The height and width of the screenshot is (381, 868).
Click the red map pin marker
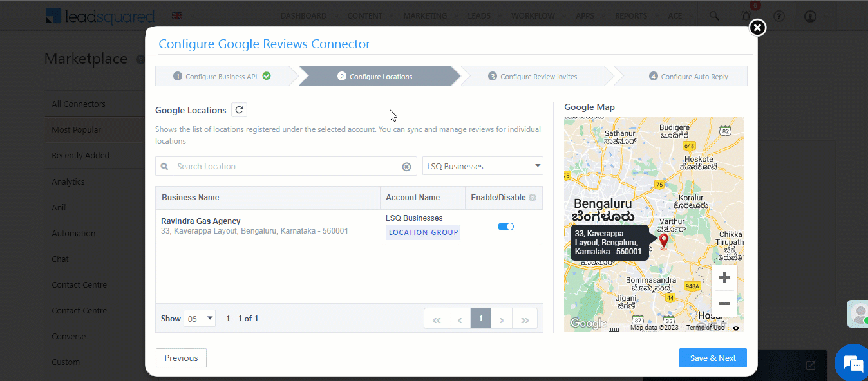[664, 242]
